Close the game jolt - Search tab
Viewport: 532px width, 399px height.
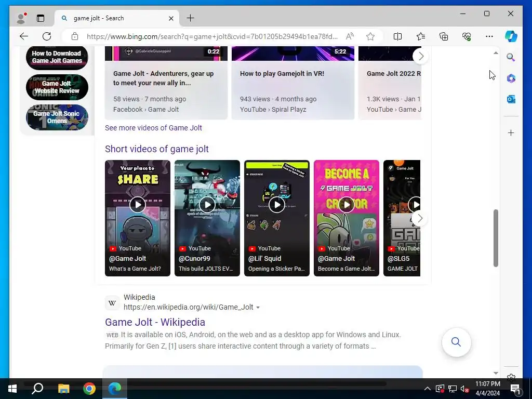coord(171,18)
